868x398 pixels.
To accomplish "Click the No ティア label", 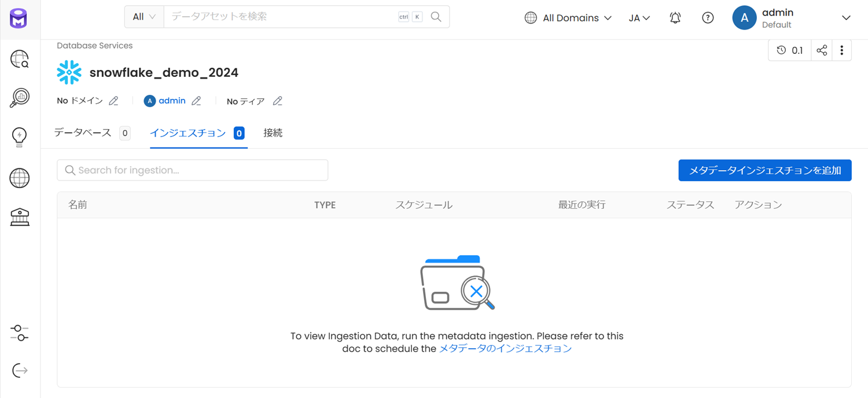I will click(246, 101).
